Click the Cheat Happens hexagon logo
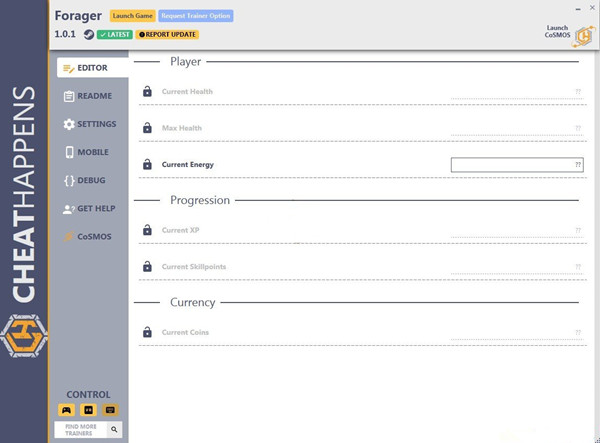Viewport: 600px width, 443px height. 24,336
